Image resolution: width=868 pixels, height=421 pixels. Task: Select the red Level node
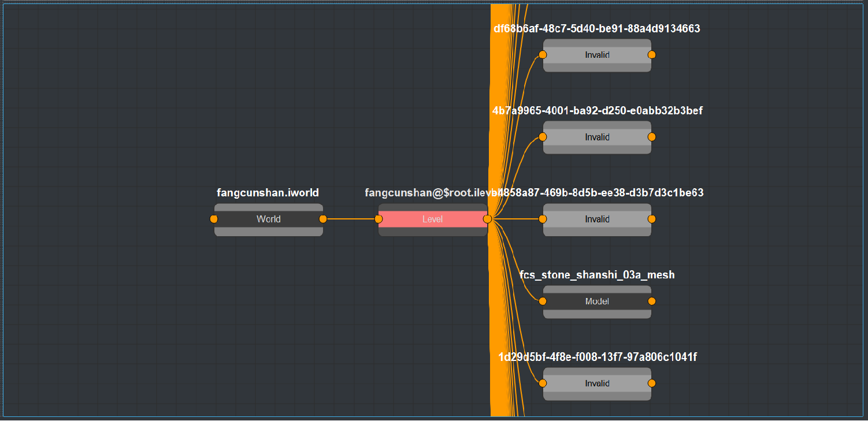[432, 219]
